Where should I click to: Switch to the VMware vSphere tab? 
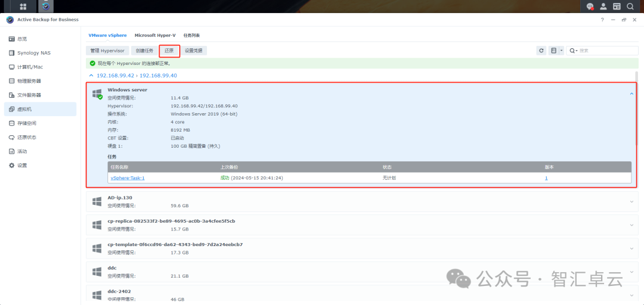tap(107, 35)
